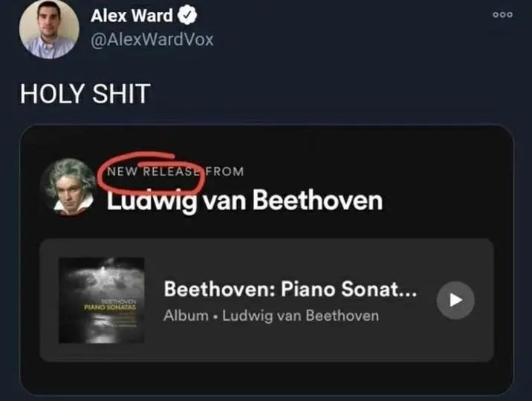Click the Ludwig van Beethoven artist heading
The height and width of the screenshot is (401, 532).
pos(245,200)
